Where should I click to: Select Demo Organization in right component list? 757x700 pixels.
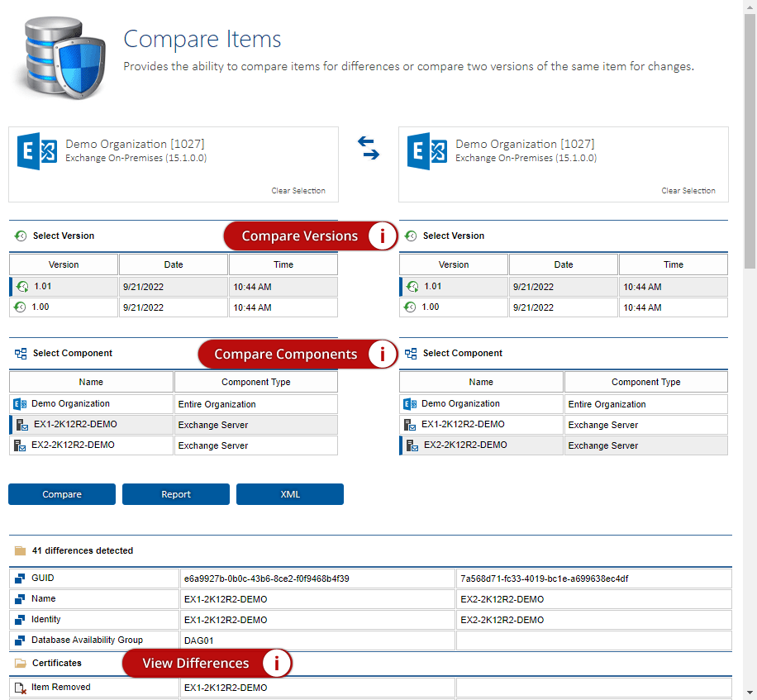pos(564,404)
